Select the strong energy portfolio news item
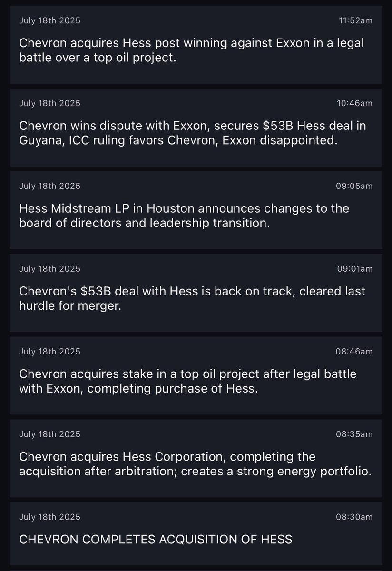This screenshot has height=571, width=392. pyautogui.click(x=196, y=459)
